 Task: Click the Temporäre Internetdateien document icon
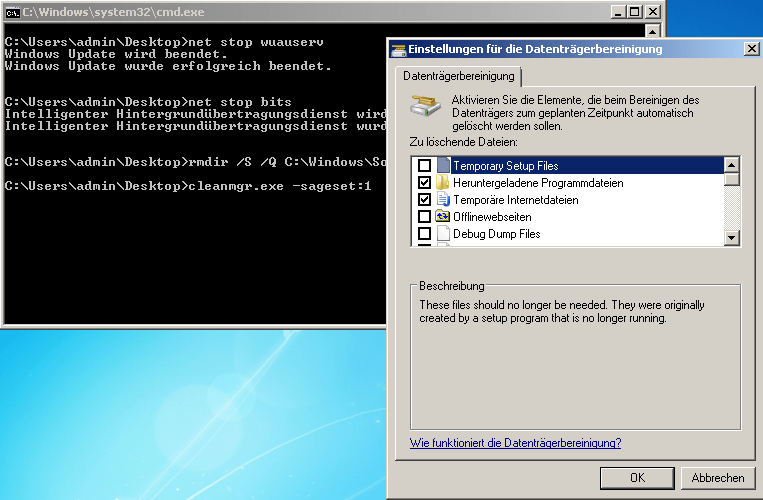click(443, 200)
